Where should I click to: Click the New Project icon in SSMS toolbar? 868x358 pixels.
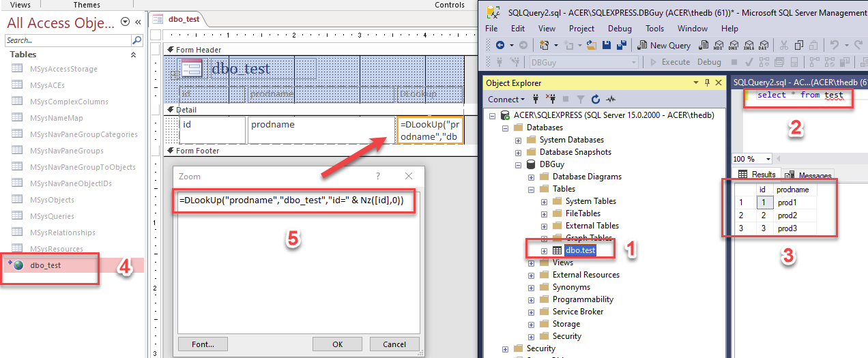[x=544, y=45]
